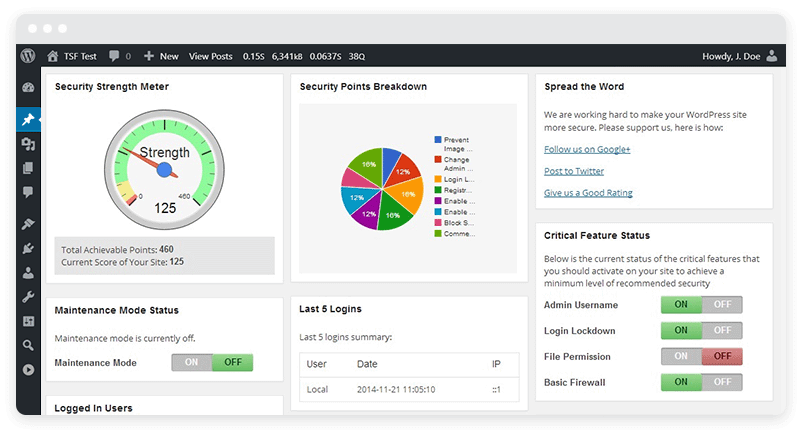Image resolution: width=800 pixels, height=433 pixels.
Task: Click the IP column header
Action: pyautogui.click(x=496, y=364)
